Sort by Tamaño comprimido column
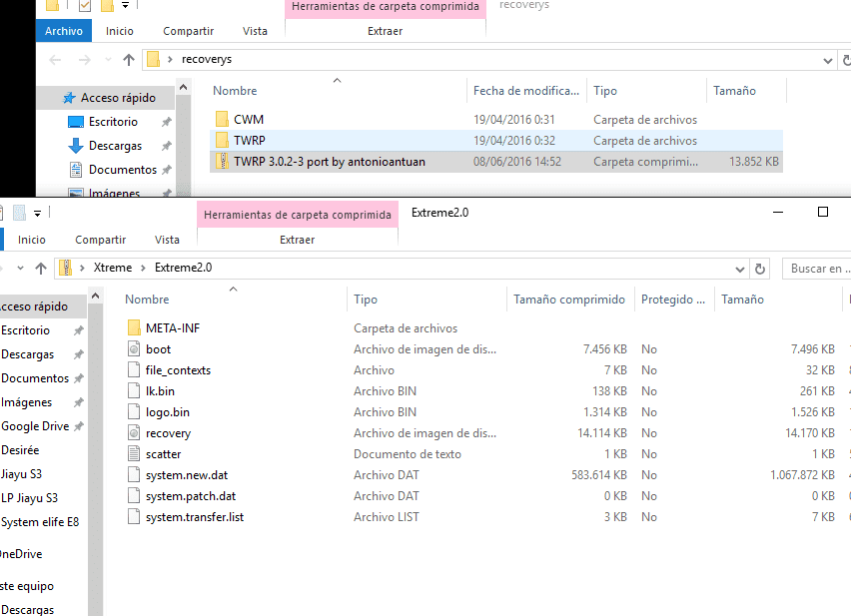The width and height of the screenshot is (851, 616). click(570, 300)
